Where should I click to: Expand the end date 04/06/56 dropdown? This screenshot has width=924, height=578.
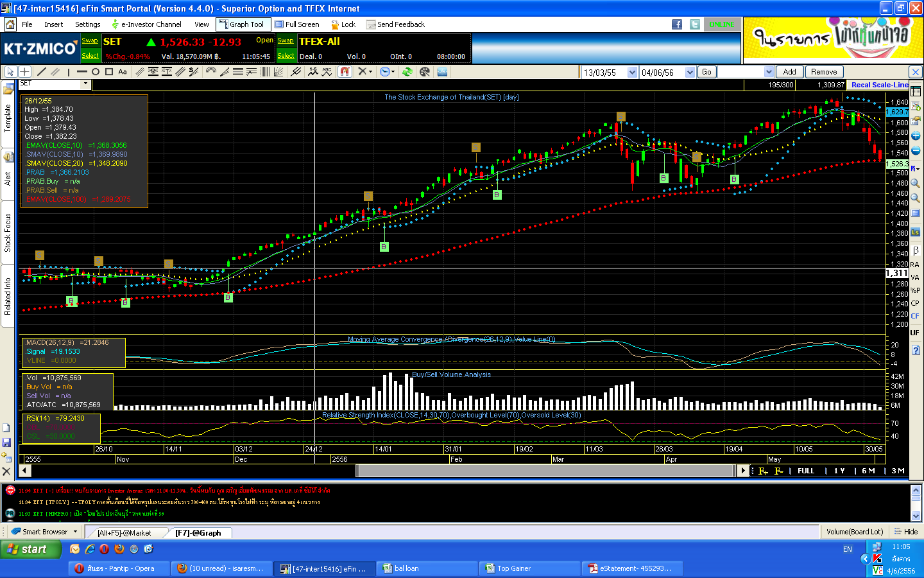coord(690,72)
